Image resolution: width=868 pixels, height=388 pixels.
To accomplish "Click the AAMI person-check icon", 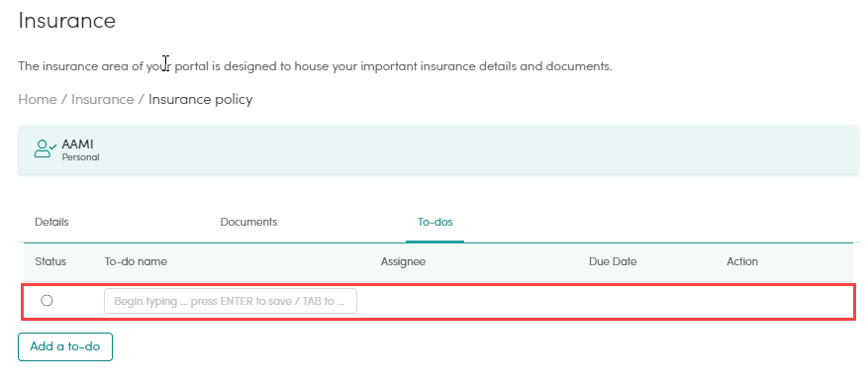I will coord(45,148).
